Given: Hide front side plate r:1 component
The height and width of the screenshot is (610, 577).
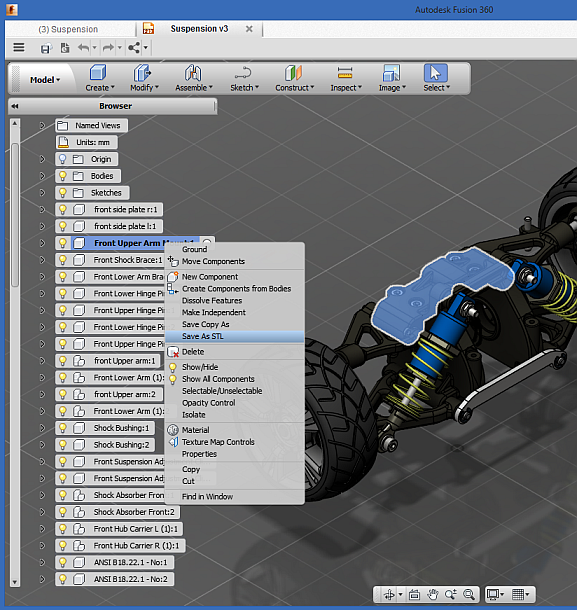Looking at the screenshot, I should [62, 210].
